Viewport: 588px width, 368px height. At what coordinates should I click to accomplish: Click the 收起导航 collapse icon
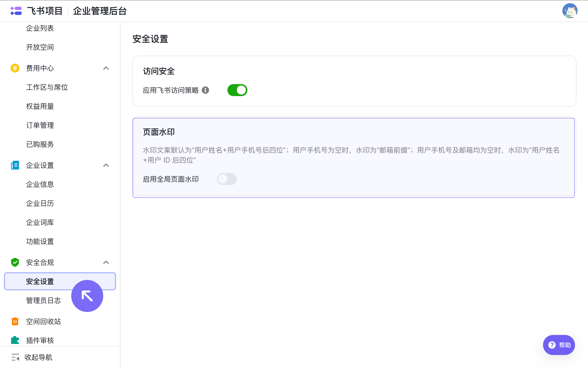click(15, 357)
